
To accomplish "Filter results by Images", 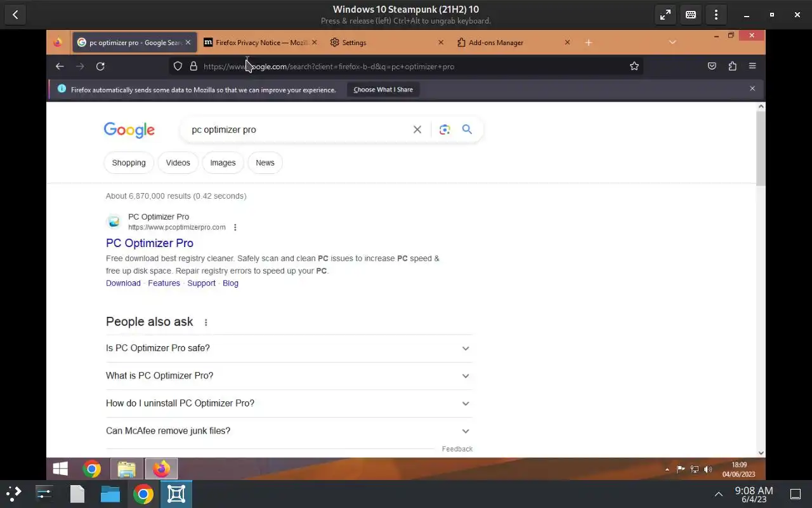I will pyautogui.click(x=223, y=163).
